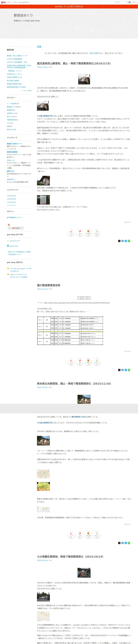This screenshot has height=644, width=138.
Task: Open the goo blogの思い出 menu item in the top bar
Action: [24, 2]
